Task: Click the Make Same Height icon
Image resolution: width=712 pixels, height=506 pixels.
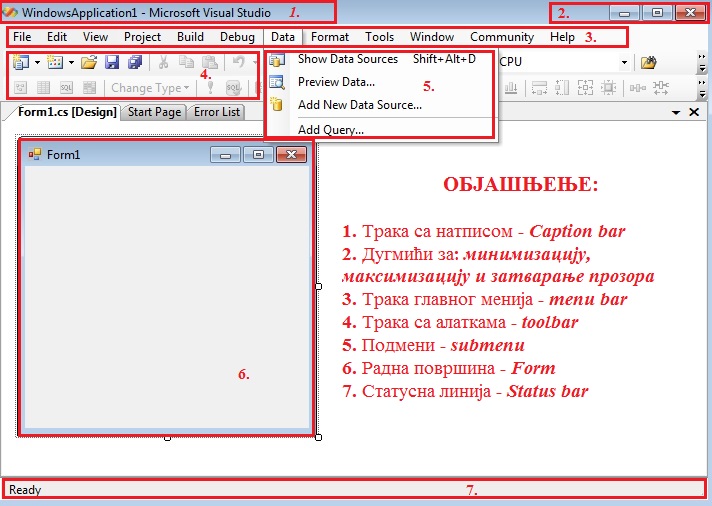Action: (x=562, y=88)
